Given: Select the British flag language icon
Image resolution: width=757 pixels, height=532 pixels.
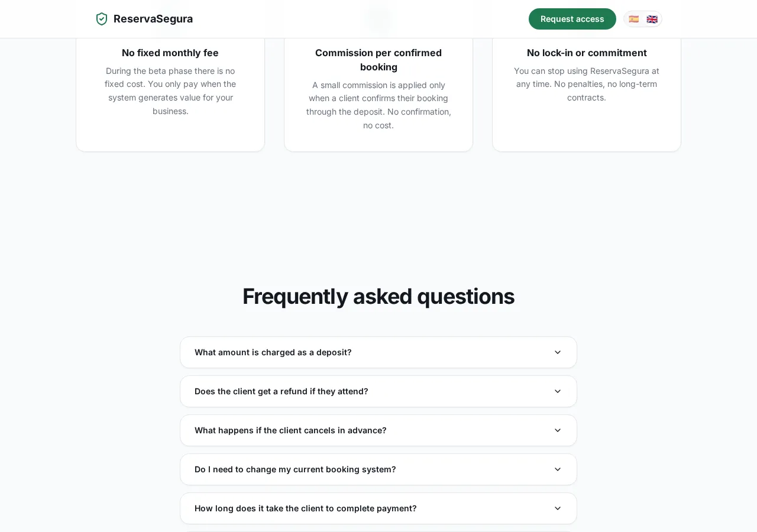Looking at the screenshot, I should pyautogui.click(x=652, y=19).
